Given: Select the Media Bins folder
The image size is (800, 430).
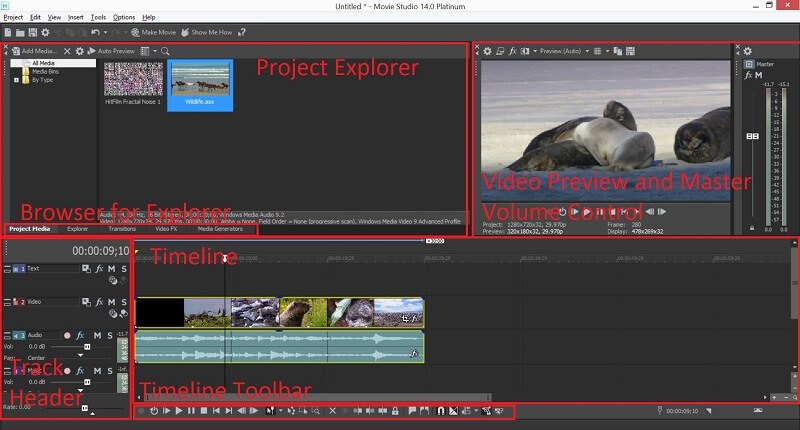Looking at the screenshot, I should click(x=41, y=71).
